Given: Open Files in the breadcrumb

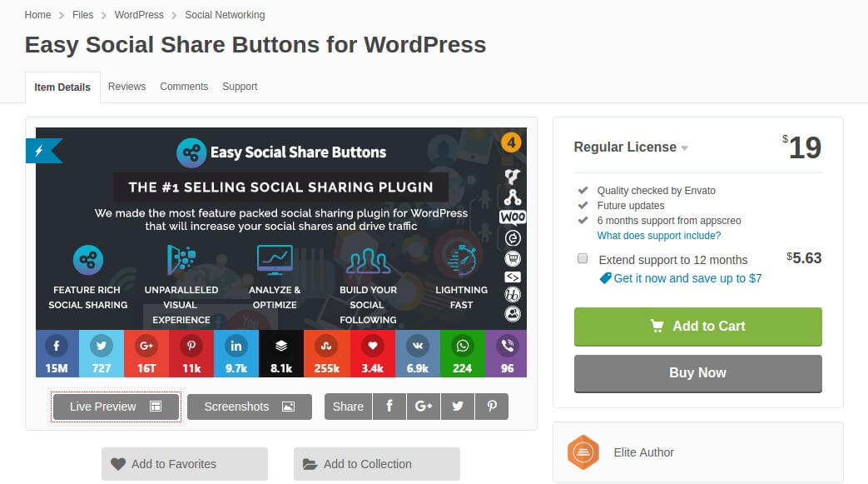Looking at the screenshot, I should [82, 15].
